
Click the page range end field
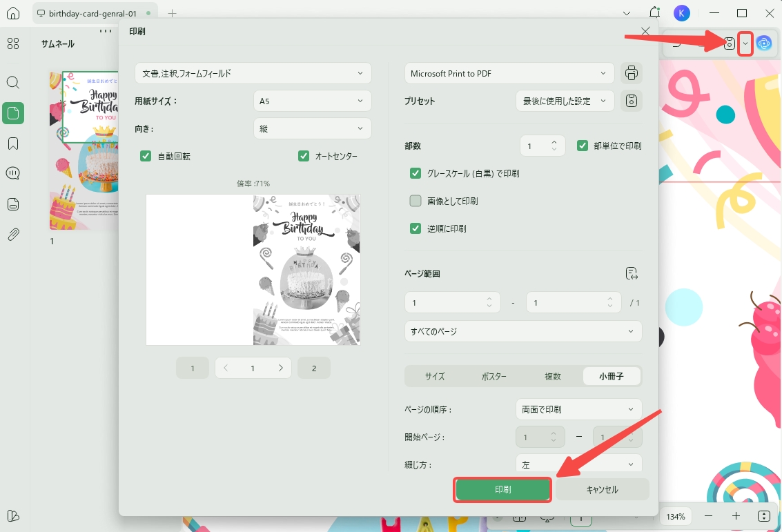[x=574, y=303]
